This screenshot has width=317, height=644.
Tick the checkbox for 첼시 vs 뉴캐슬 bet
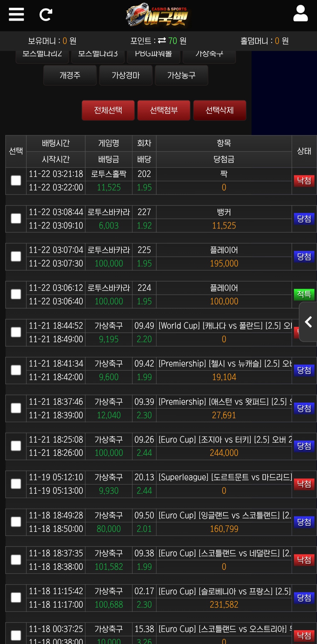[x=16, y=370]
